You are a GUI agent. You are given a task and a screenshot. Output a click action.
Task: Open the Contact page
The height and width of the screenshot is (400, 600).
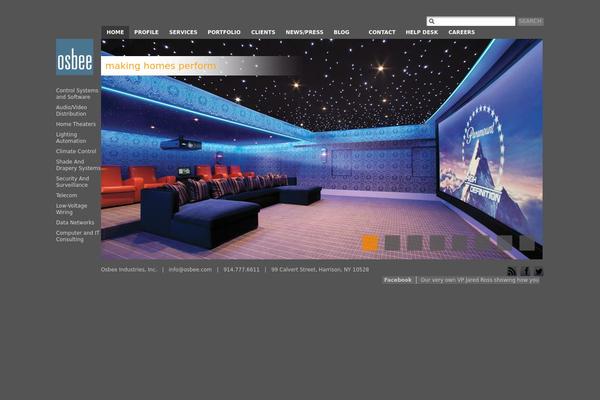click(x=382, y=32)
